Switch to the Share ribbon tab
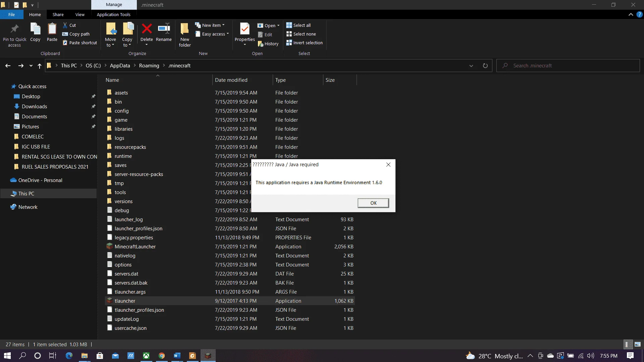 58,14
